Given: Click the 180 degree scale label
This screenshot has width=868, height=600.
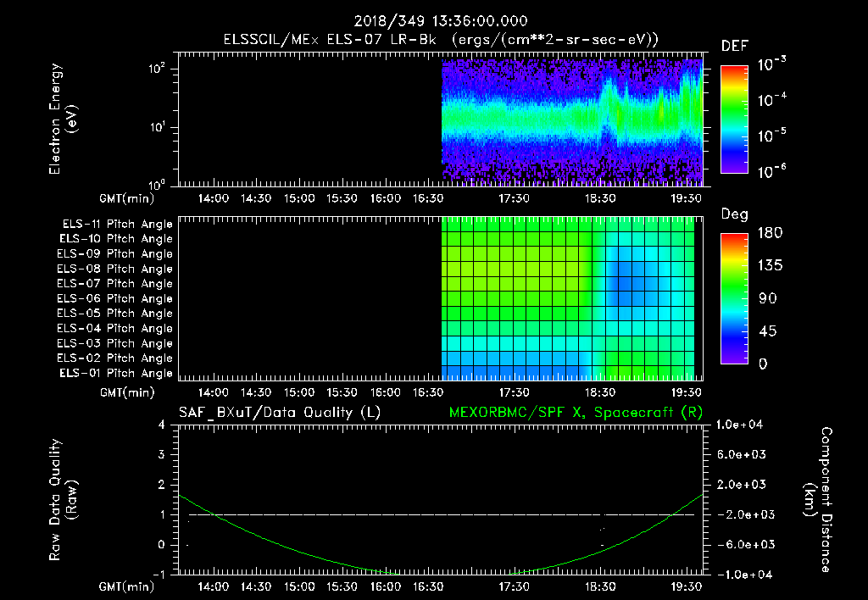Looking at the screenshot, I should (770, 233).
